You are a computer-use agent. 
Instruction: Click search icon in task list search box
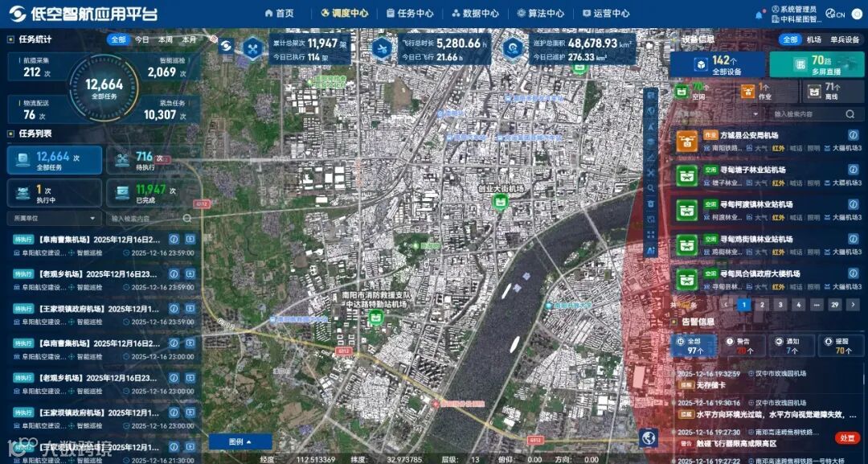[x=187, y=218]
